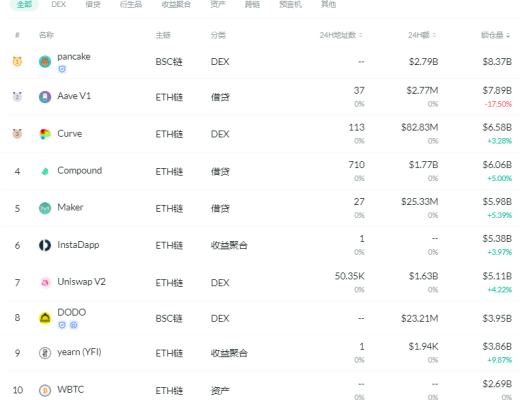Click the Maker teal logo icon
The image size is (520, 400).
(45, 208)
